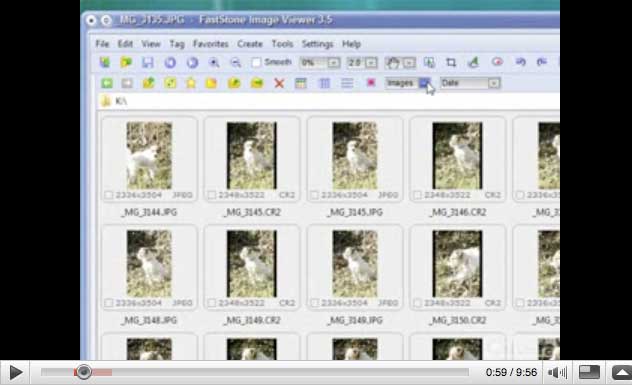Tick the checkbox for _MG_3145.CR2
Screen dimensions: 632x385
(x=212, y=195)
